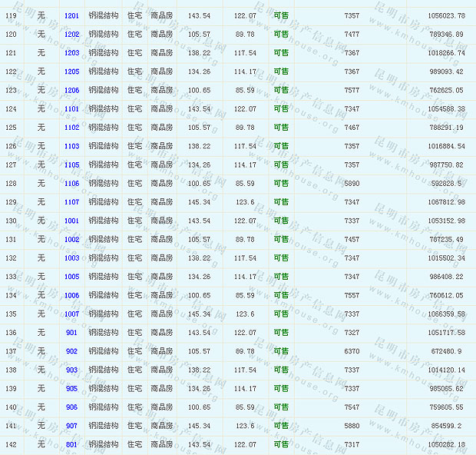Open room 907 link

tap(71, 426)
